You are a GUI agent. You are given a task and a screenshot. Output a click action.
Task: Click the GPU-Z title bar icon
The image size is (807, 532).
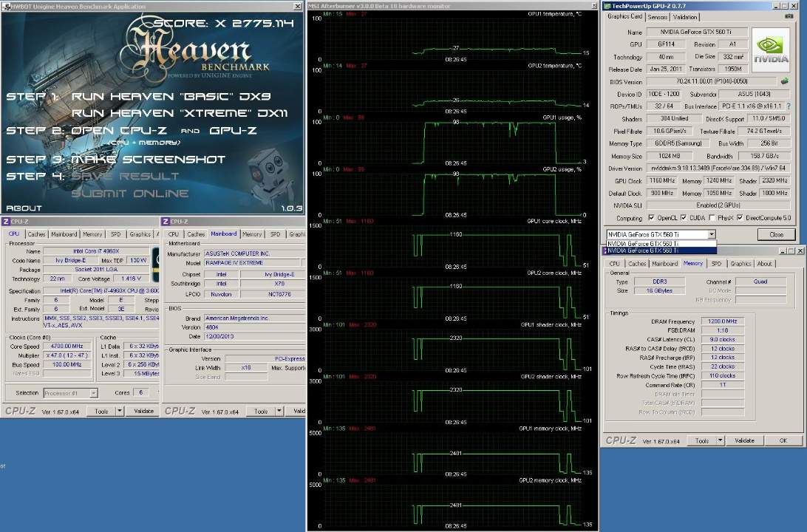coord(607,6)
